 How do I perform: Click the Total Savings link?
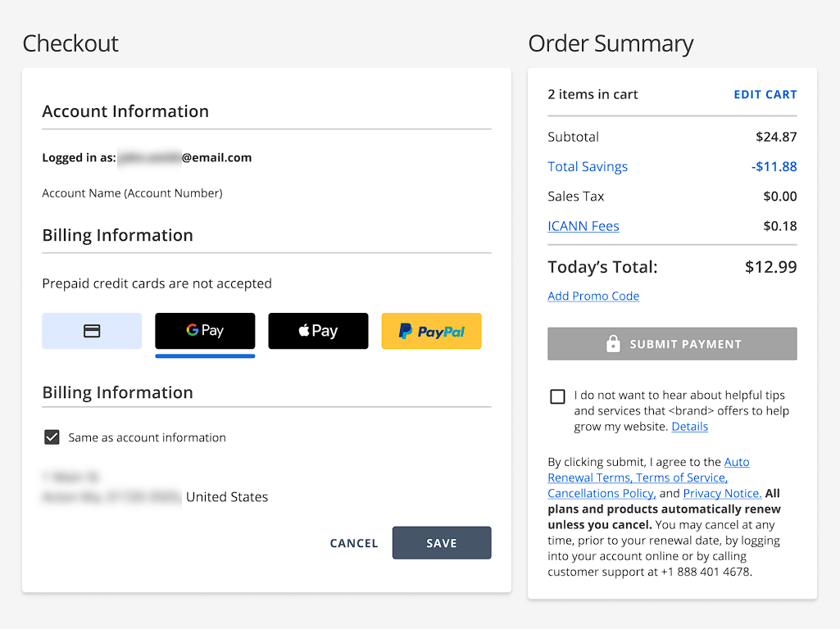(x=588, y=166)
